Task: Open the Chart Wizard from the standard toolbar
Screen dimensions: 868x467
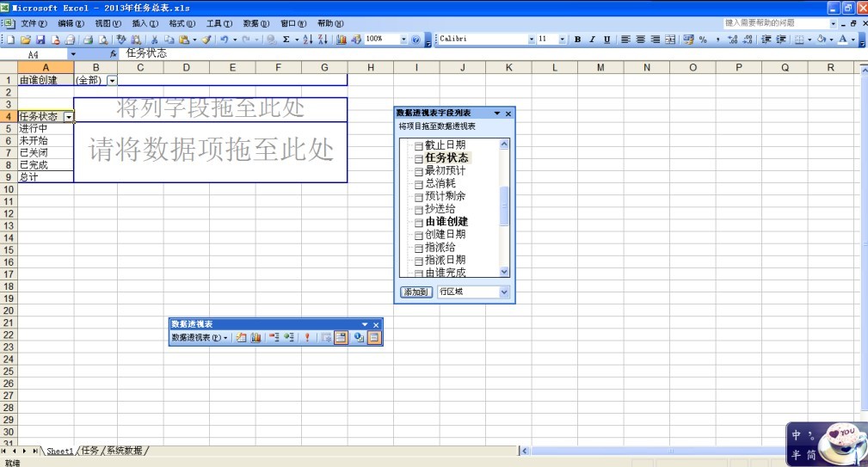Action: pos(342,40)
